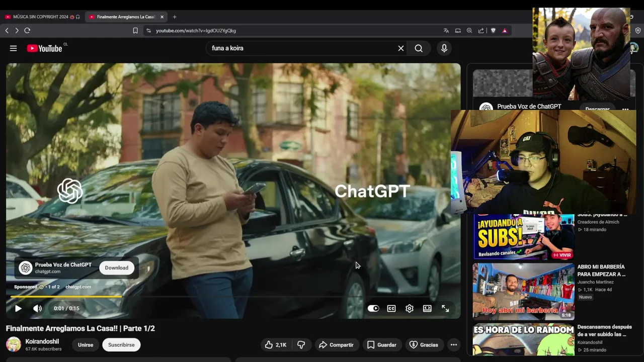Mute the video with the speaker icon
644x362 pixels.
coord(38,308)
